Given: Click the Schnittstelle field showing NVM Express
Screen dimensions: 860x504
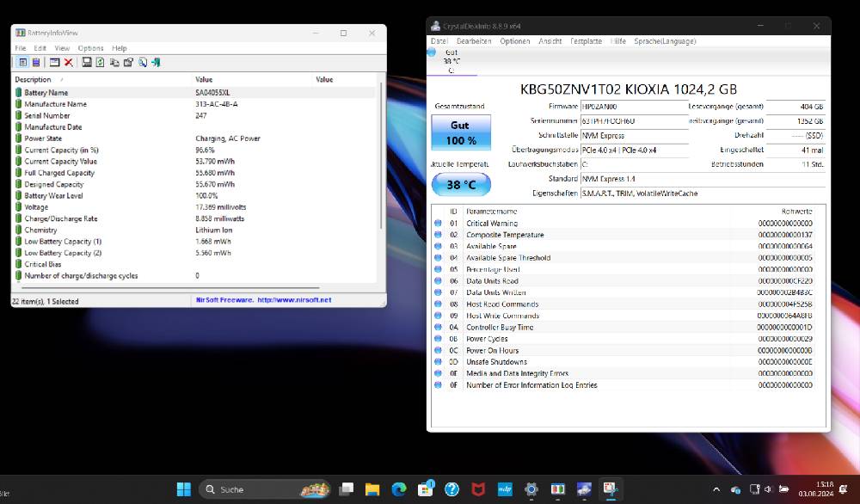Looking at the screenshot, I should (x=634, y=135).
